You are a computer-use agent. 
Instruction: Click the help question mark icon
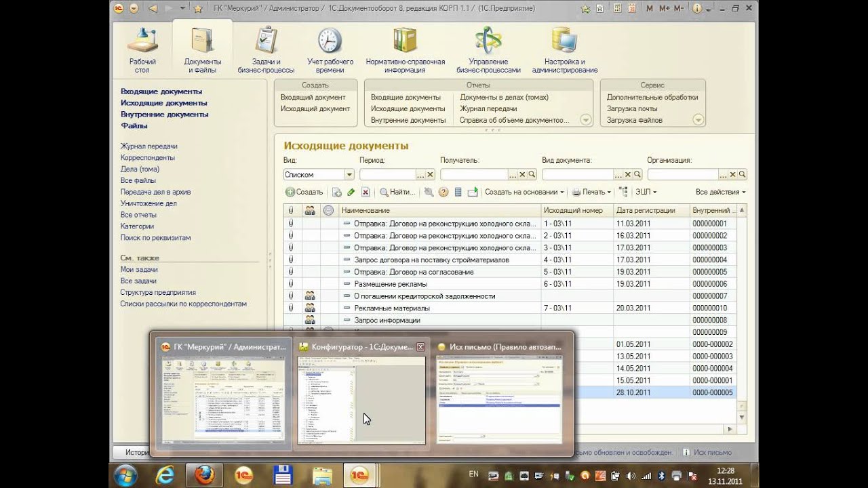(443, 192)
